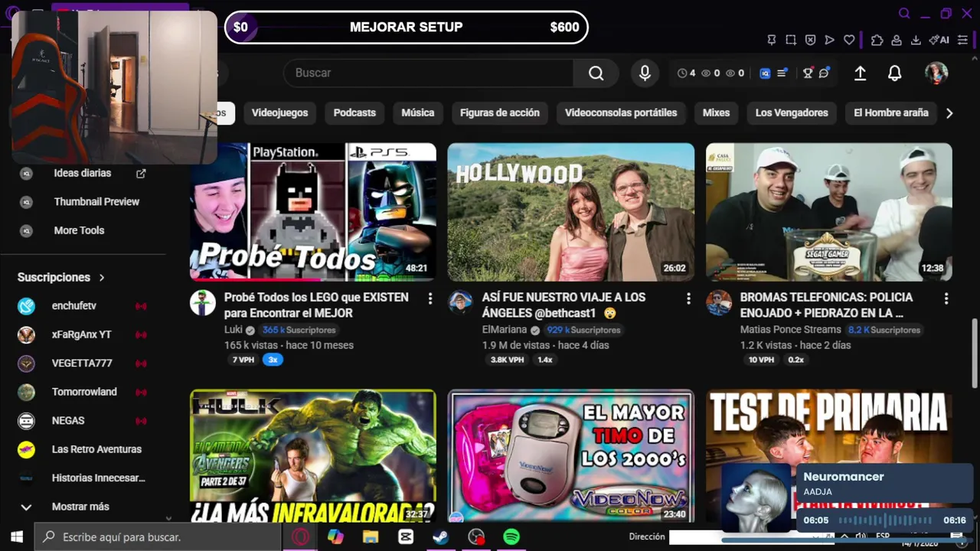Start voice search with microphone
The image size is (980, 551).
pyautogui.click(x=645, y=73)
